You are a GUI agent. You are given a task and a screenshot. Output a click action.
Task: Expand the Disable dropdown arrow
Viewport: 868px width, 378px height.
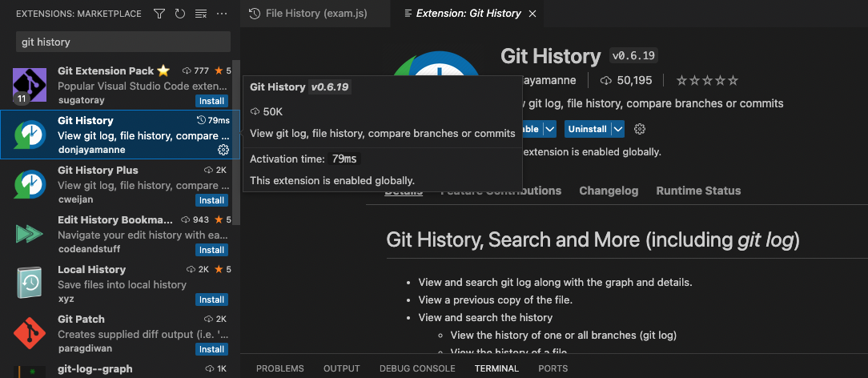pyautogui.click(x=549, y=129)
